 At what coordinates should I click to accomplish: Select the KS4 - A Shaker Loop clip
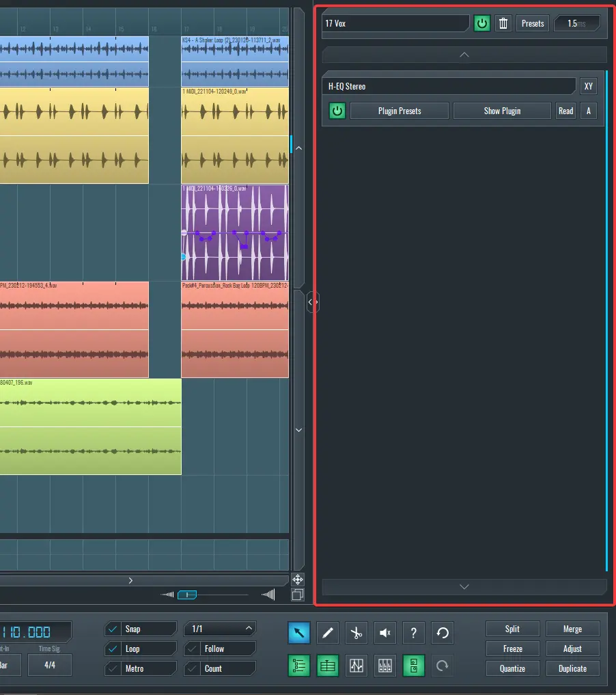235,62
